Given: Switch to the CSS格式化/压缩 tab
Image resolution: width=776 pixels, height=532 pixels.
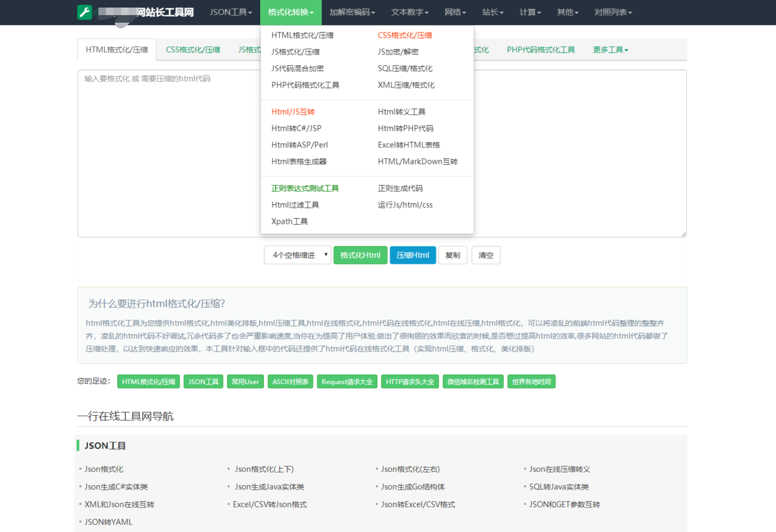Looking at the screenshot, I should coord(193,50).
